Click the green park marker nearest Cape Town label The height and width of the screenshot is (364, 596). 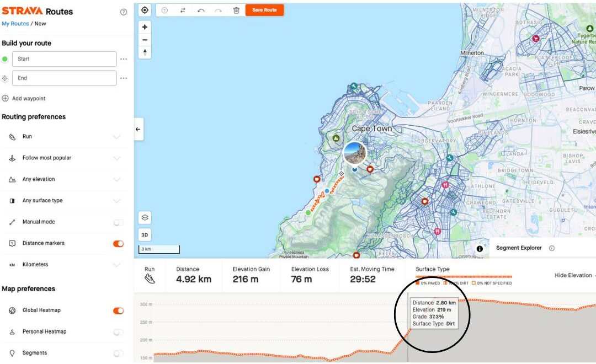(x=336, y=138)
